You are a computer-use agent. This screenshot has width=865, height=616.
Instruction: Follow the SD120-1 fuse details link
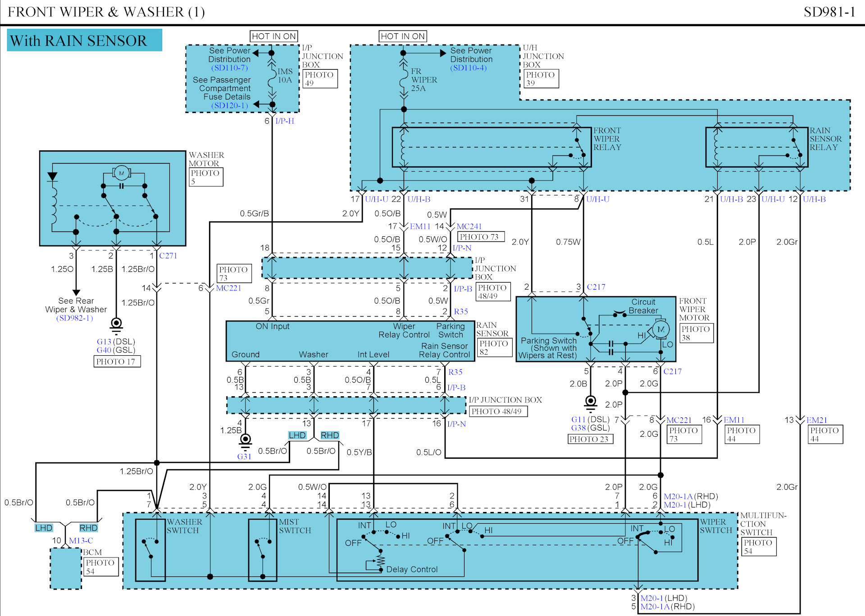tap(229, 105)
